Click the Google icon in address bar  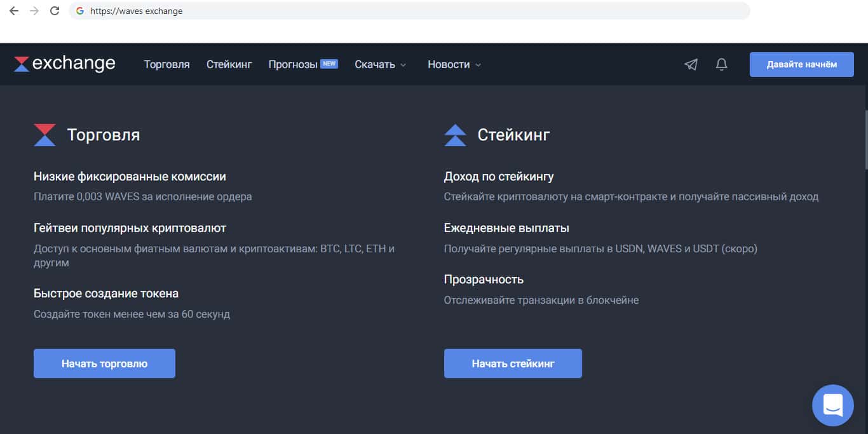click(80, 11)
